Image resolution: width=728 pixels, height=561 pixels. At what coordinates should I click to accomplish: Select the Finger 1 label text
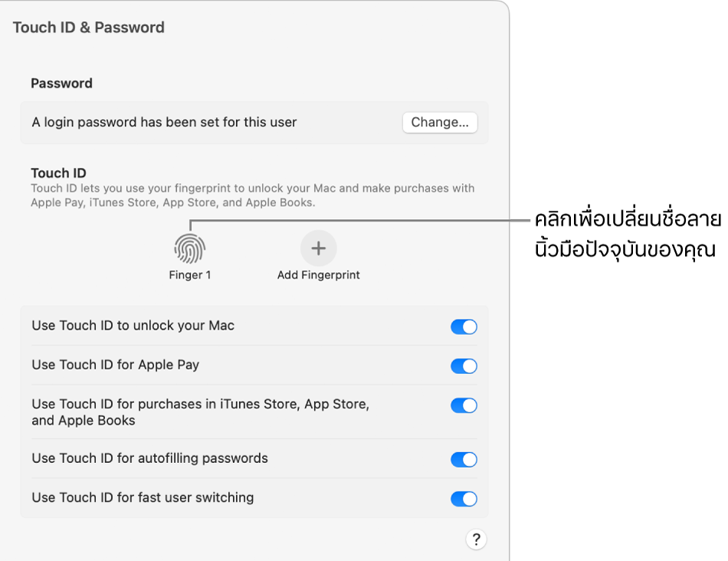(189, 274)
